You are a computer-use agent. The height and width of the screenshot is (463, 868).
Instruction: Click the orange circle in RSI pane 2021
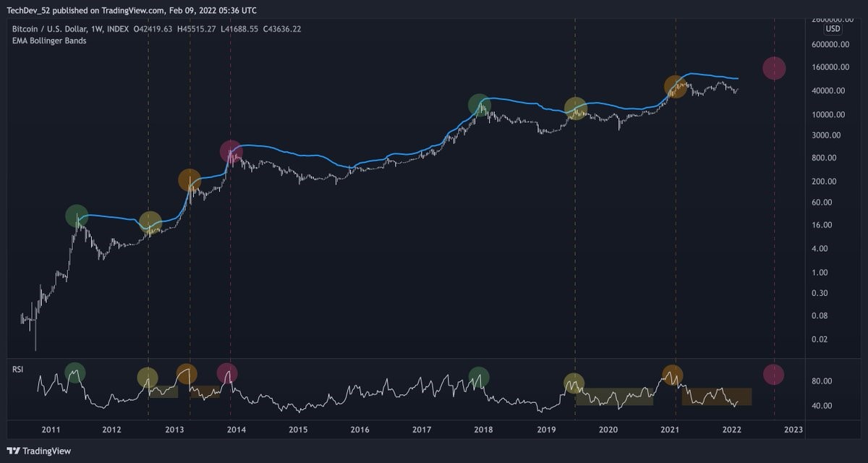(x=673, y=375)
